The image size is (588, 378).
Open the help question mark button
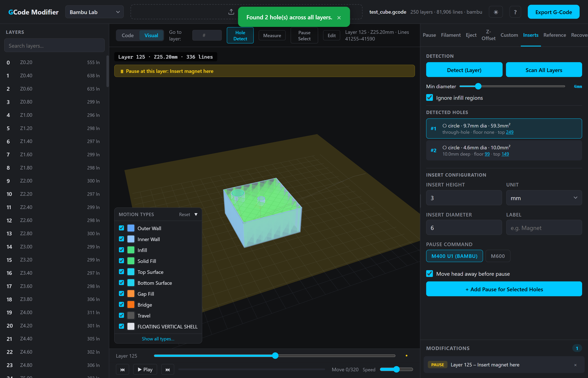tap(515, 12)
